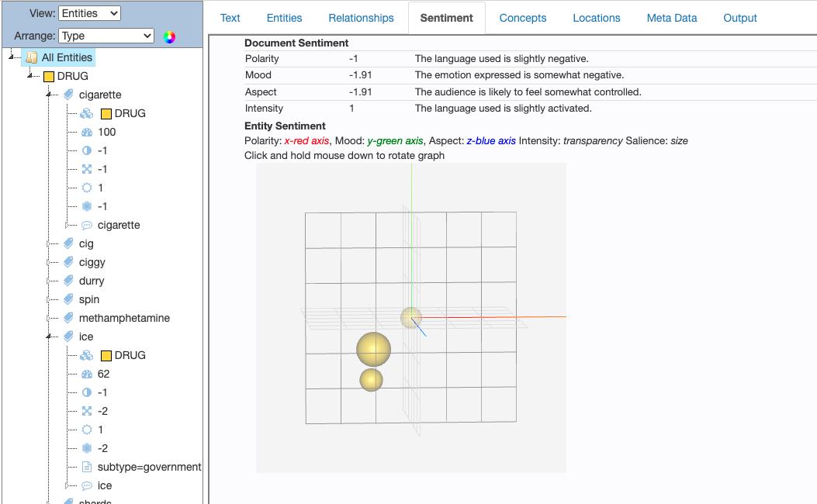817x504 pixels.
Task: Open the View dropdown showing Entities
Action: click(89, 13)
